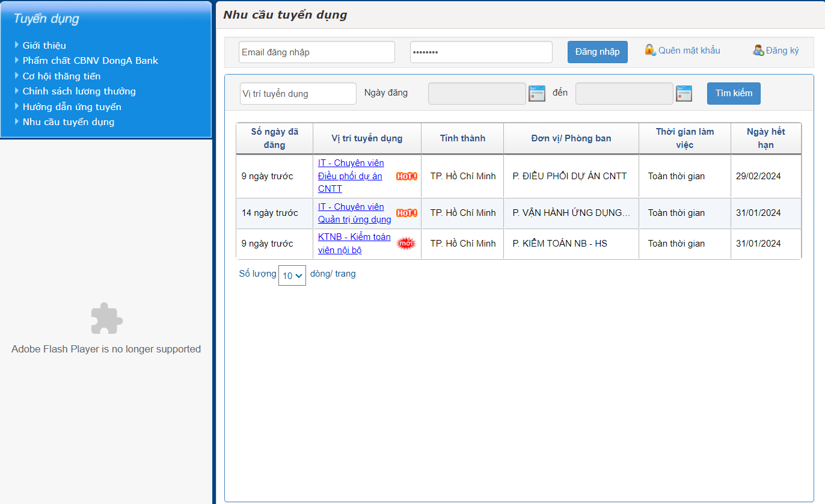Open Giới thiệu menu item

(44, 45)
